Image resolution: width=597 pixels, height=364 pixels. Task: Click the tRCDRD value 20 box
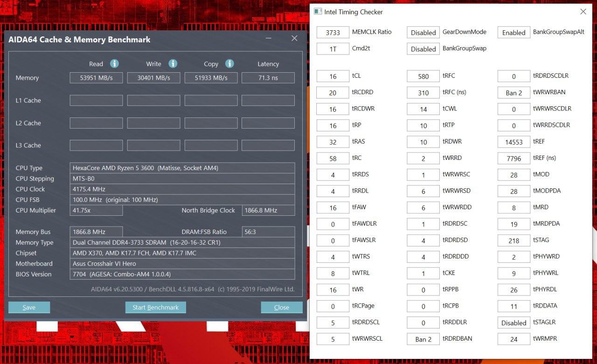click(333, 92)
